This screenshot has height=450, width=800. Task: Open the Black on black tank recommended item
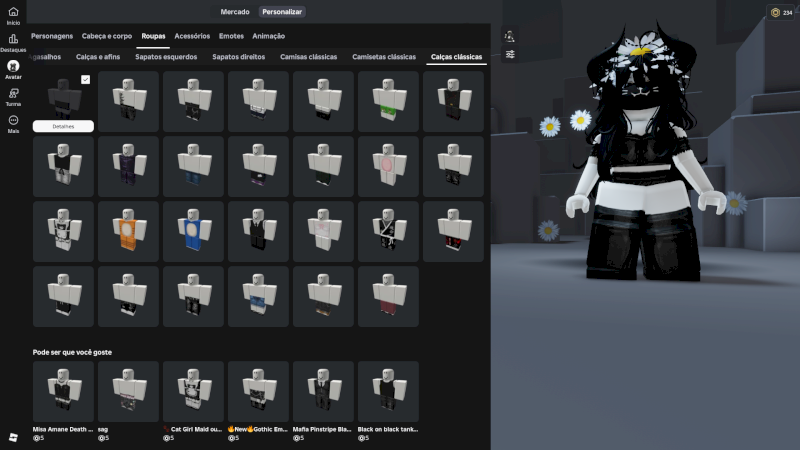tap(388, 392)
